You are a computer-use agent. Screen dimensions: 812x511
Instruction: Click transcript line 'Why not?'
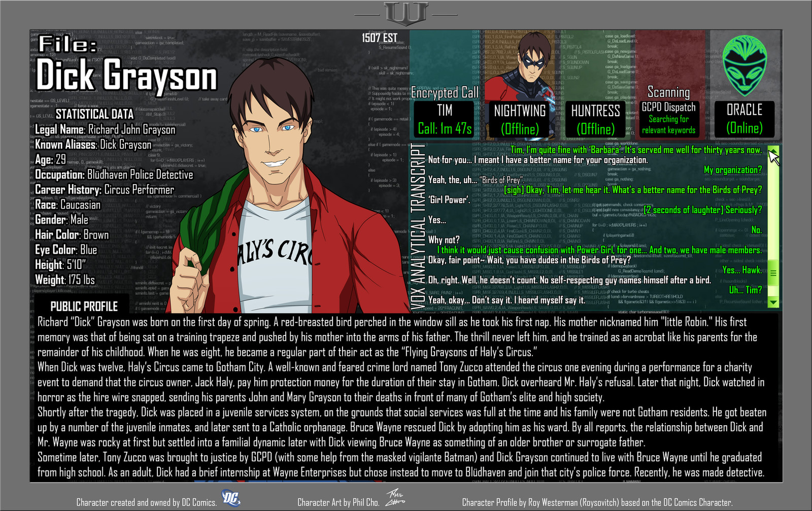pyautogui.click(x=444, y=240)
